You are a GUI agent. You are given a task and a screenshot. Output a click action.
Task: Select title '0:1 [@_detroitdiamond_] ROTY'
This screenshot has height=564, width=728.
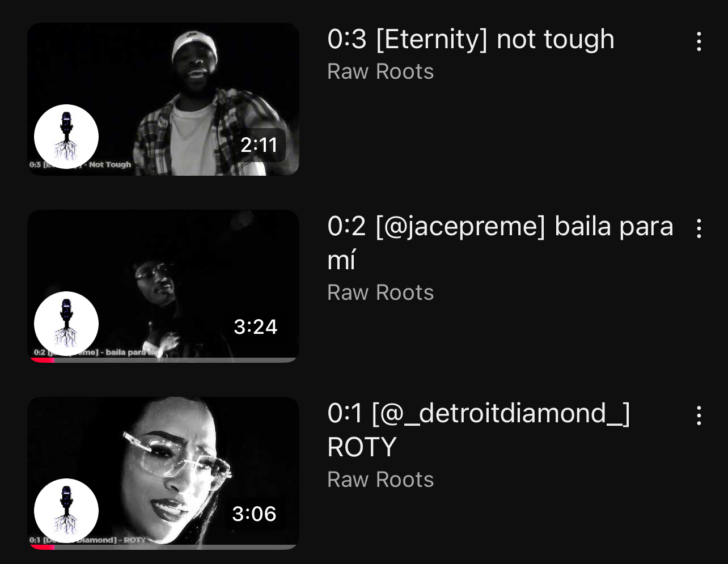[479, 430]
